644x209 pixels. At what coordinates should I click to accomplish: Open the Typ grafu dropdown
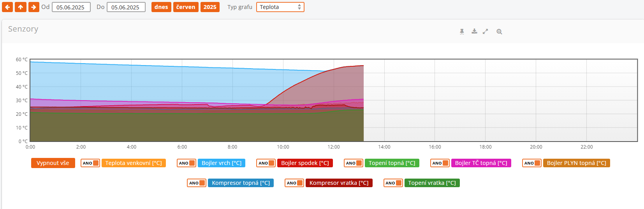coord(280,7)
